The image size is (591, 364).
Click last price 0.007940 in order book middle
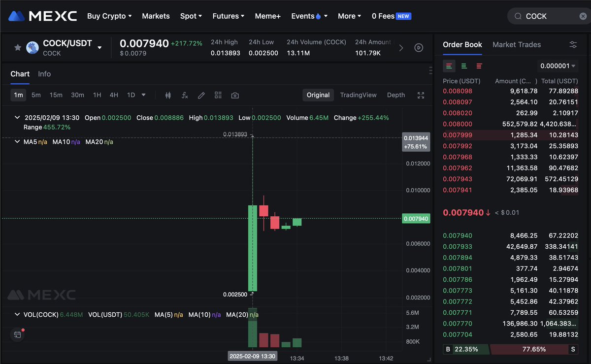click(x=463, y=212)
